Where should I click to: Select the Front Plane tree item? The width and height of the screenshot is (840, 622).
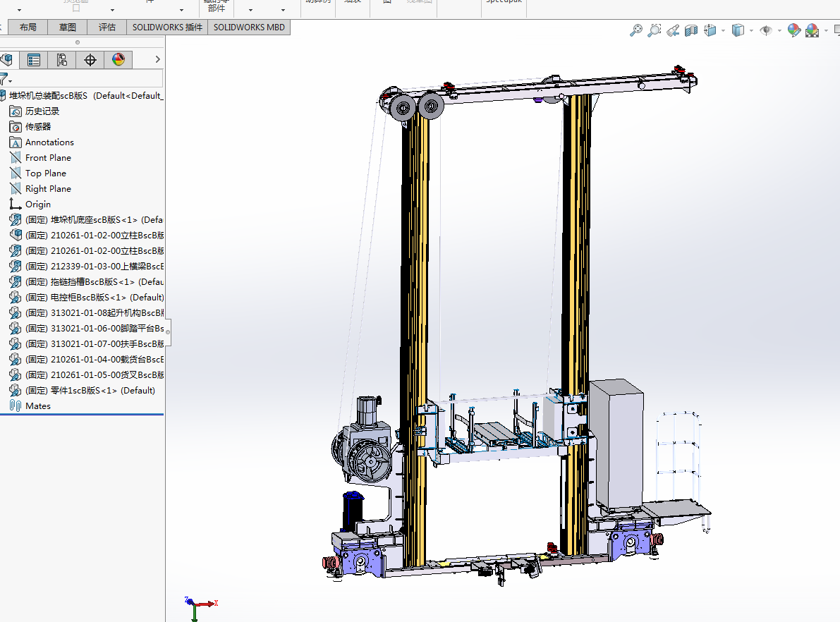tap(48, 158)
